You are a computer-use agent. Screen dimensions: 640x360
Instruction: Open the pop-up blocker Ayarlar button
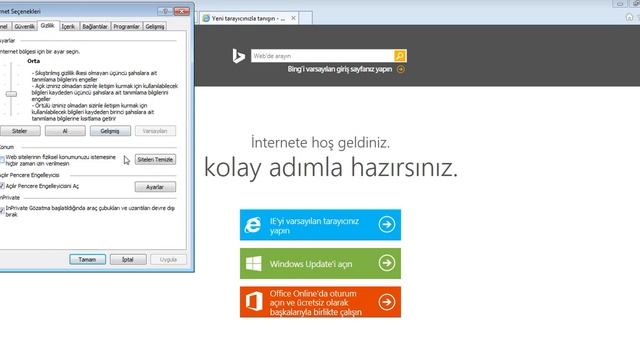(x=155, y=187)
